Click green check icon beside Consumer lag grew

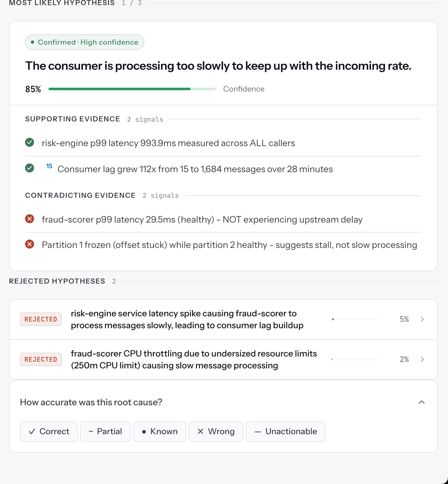[x=30, y=168]
